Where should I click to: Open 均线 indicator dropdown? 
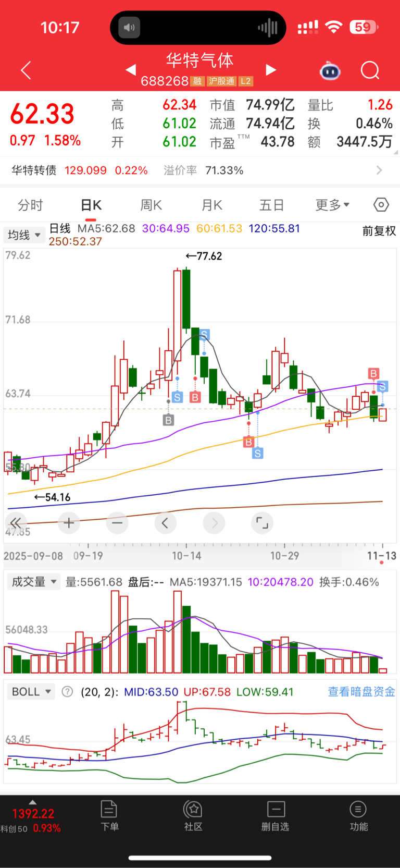(24, 235)
